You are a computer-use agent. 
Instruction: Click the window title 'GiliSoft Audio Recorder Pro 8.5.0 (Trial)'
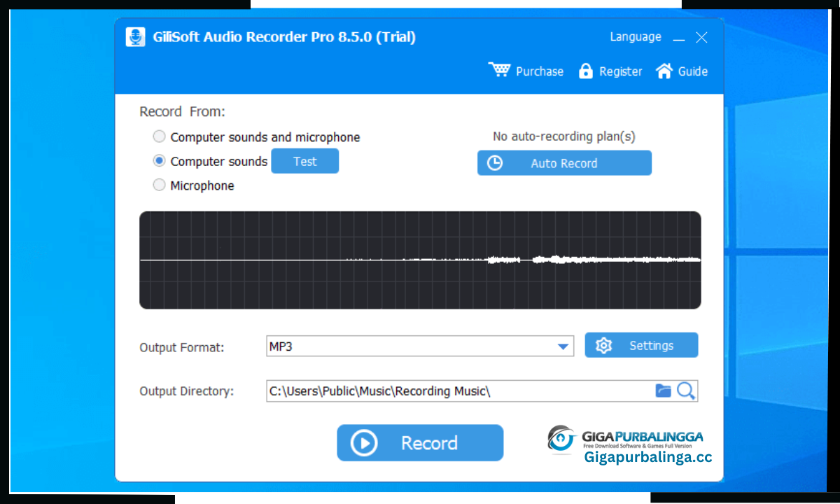[284, 37]
